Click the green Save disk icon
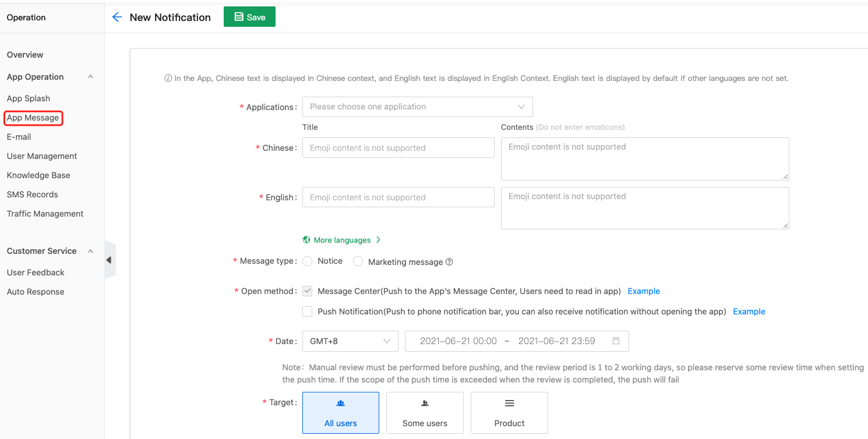The height and width of the screenshot is (439, 868). point(239,16)
